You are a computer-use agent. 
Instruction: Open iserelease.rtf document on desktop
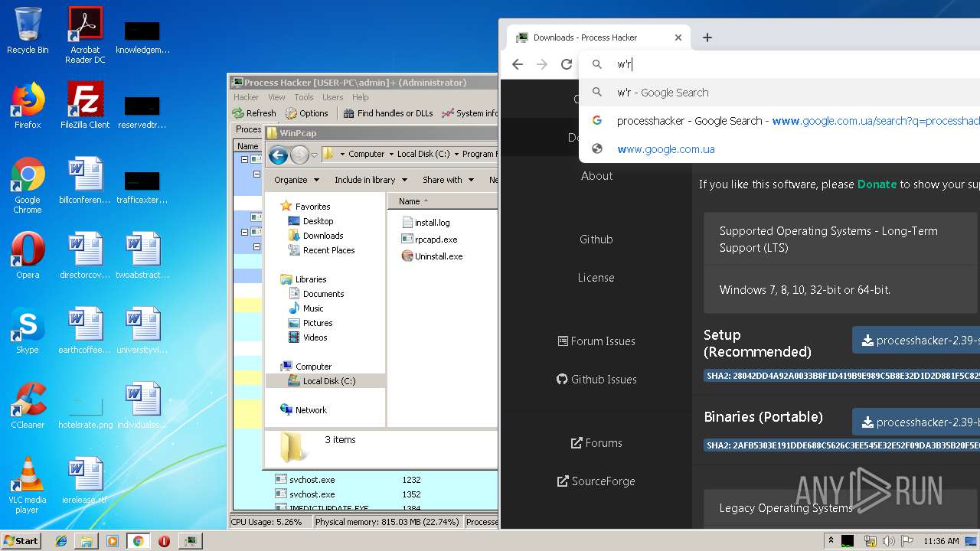(85, 481)
